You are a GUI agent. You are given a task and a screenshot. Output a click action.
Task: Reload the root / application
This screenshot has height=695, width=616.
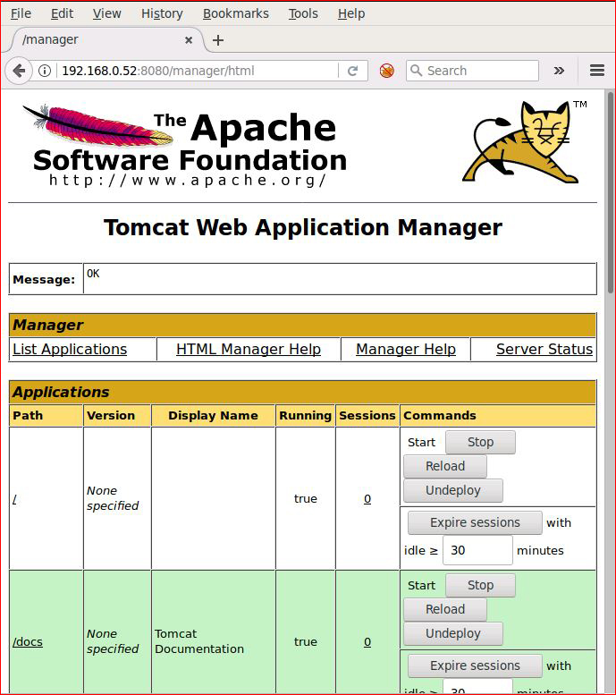tap(445, 466)
